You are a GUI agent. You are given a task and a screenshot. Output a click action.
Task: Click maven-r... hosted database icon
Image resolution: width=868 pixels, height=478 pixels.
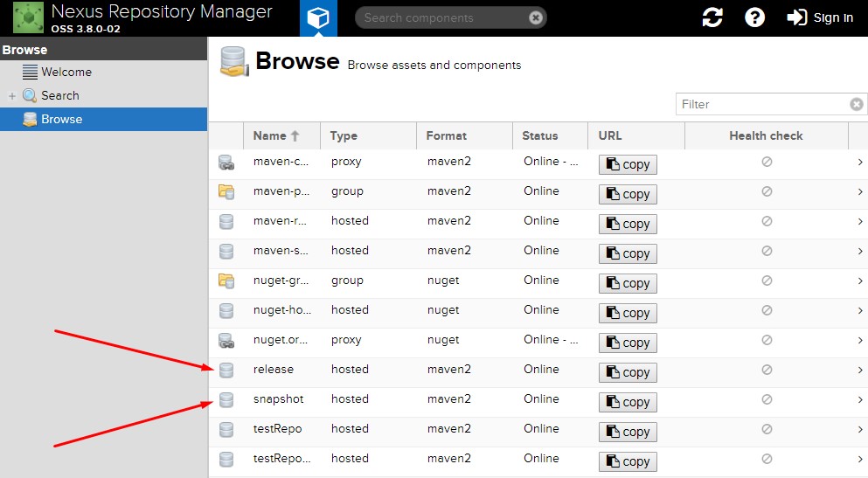pos(226,221)
